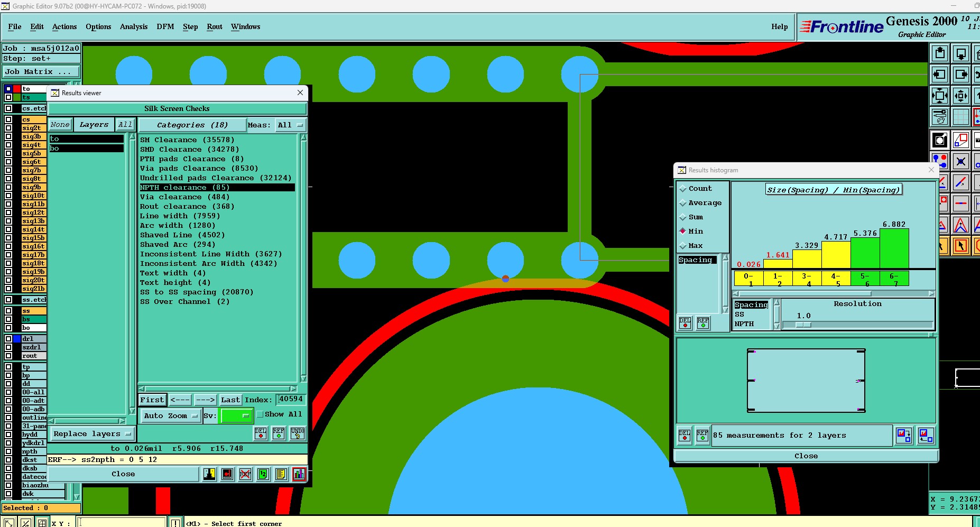Click the Last result button
980x527 pixels.
pyautogui.click(x=230, y=400)
